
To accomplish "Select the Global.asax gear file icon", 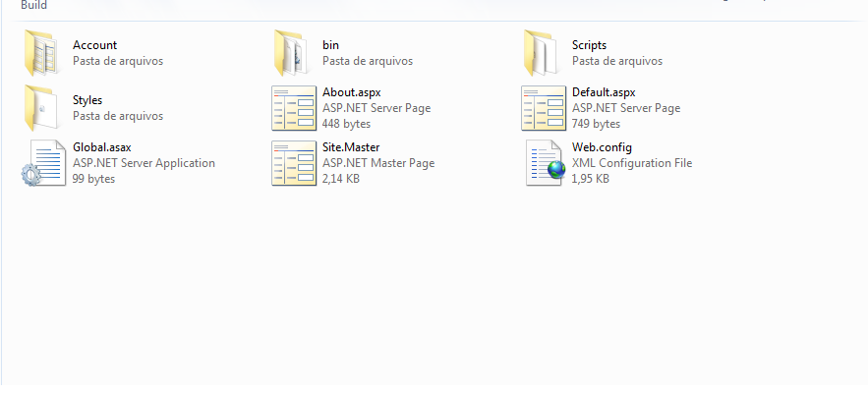I will [x=43, y=163].
